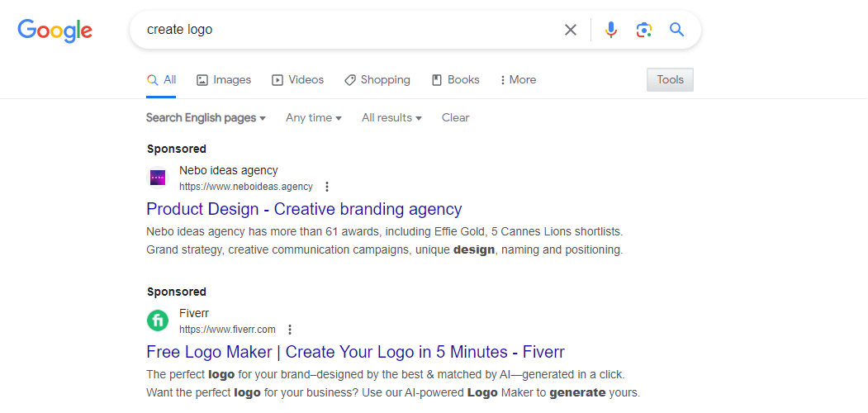
Task: Click the 'Nebo ideas agency' site name
Action: coord(229,170)
